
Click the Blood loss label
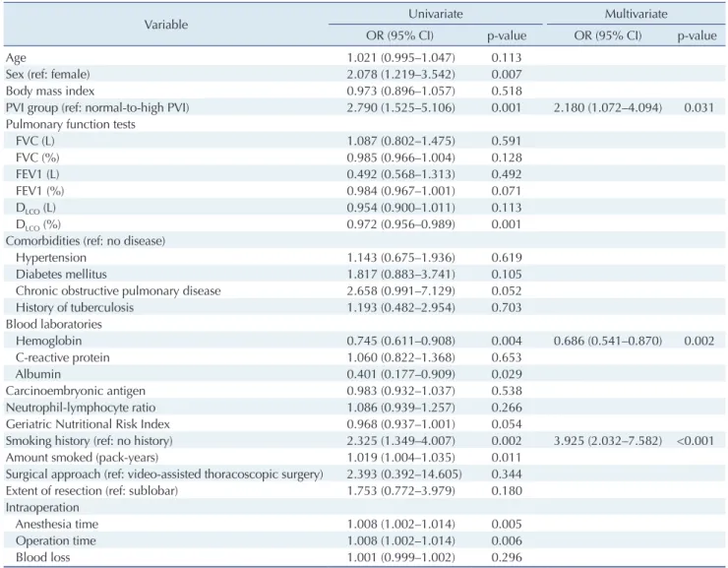[42, 557]
